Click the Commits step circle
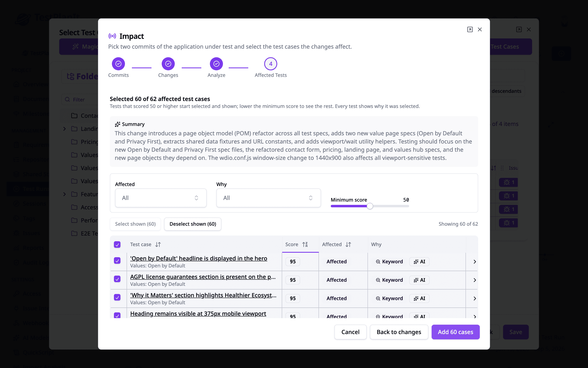This screenshot has height=368, width=588. [118, 64]
